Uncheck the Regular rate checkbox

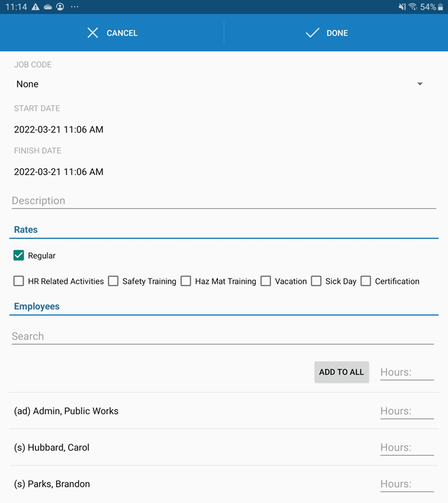point(19,256)
